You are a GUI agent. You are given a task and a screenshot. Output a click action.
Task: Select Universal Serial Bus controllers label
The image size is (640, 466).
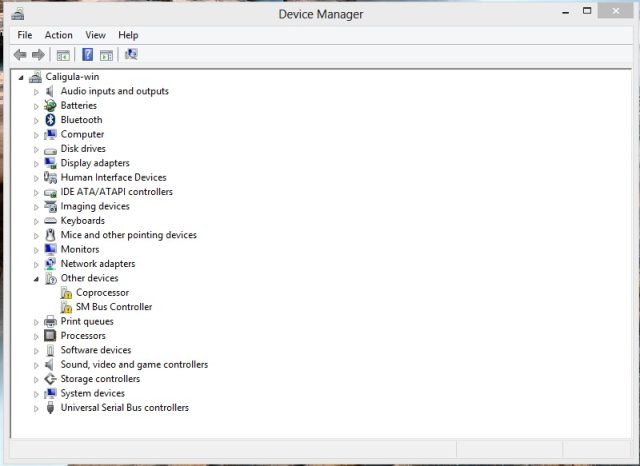coord(124,408)
